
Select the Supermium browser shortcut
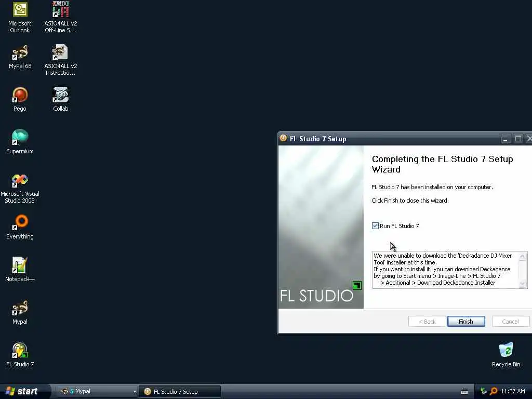tap(20, 142)
